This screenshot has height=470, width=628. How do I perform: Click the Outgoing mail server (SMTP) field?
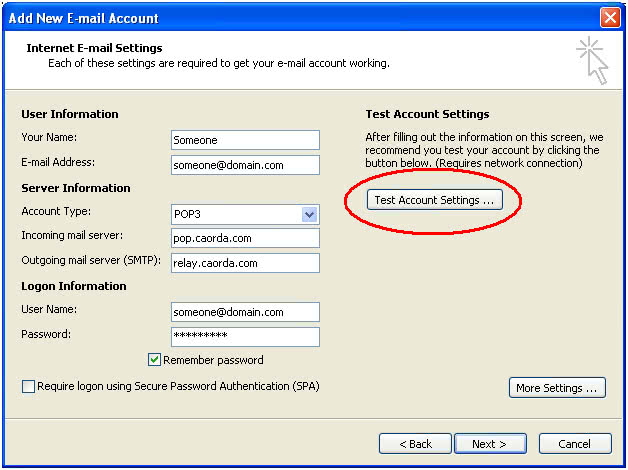[245, 263]
